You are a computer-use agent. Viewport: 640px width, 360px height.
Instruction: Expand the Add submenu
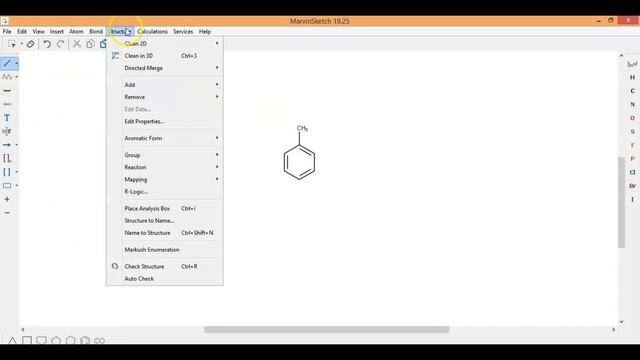[x=164, y=84]
